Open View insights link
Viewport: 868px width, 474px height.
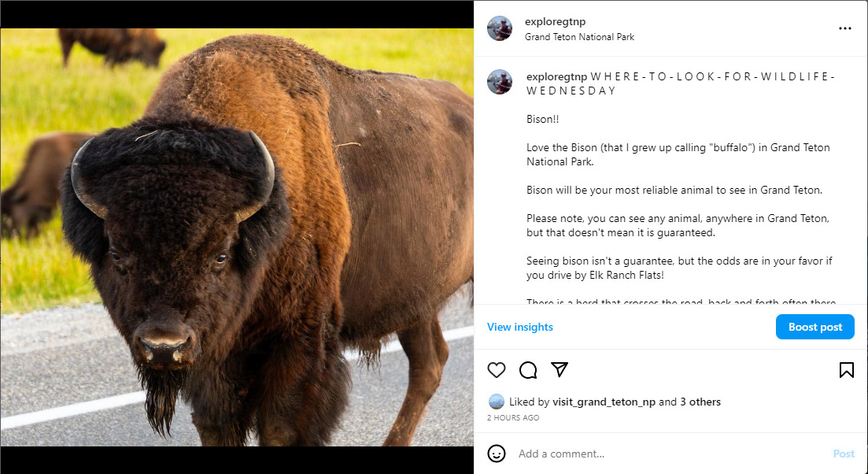pos(519,327)
